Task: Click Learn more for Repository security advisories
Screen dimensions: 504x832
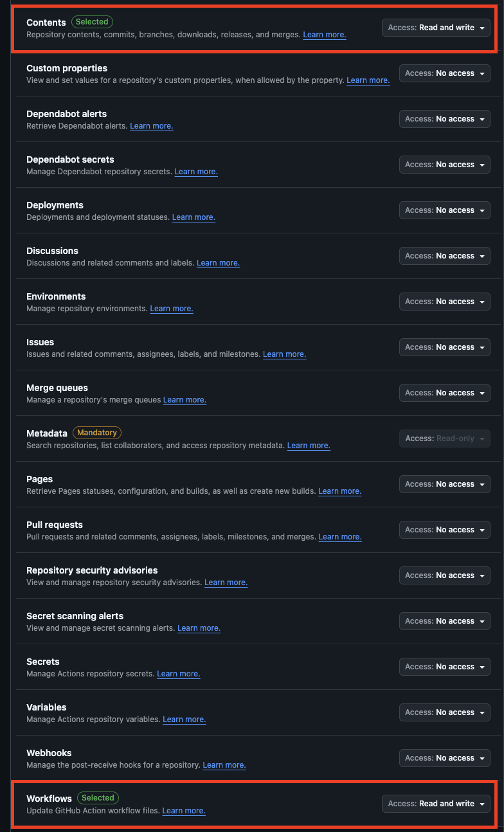Action: (x=226, y=583)
